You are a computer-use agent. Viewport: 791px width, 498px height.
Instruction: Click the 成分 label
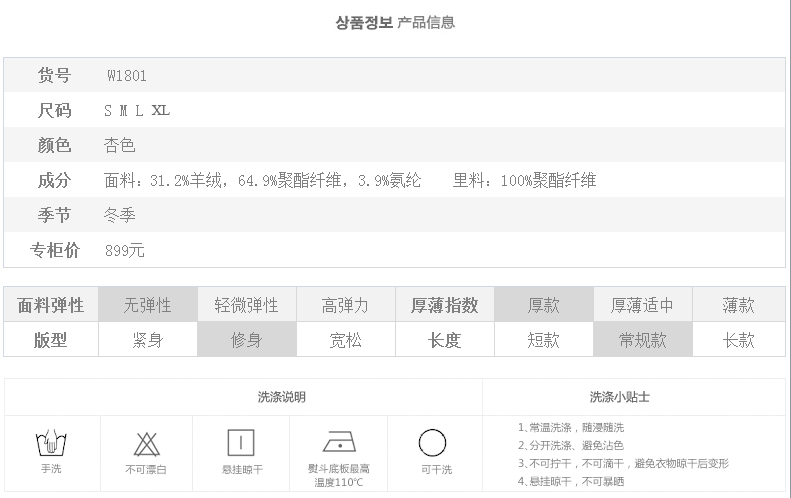54,180
